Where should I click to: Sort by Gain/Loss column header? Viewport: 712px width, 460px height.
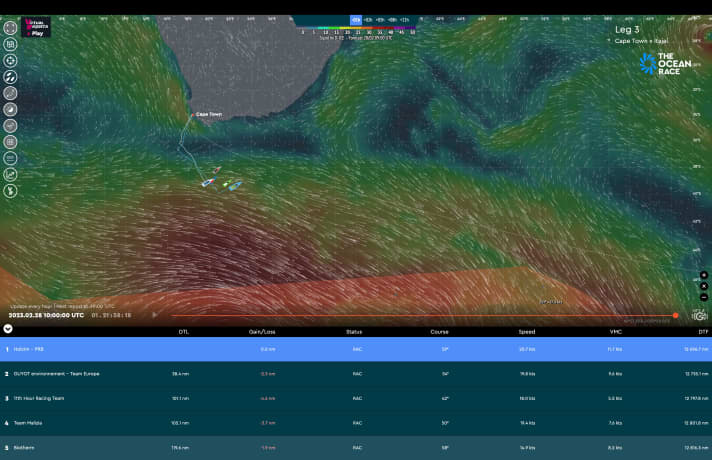[262, 332]
